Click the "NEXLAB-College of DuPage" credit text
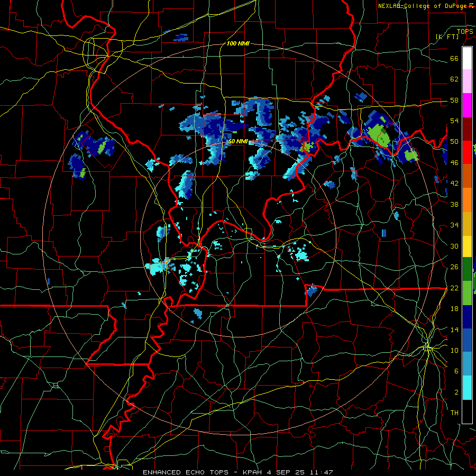Screen dimensions: 476x476 coord(423,6)
